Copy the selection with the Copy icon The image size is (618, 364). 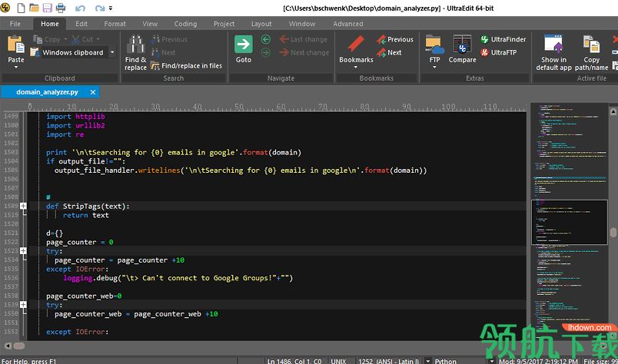click(x=38, y=39)
